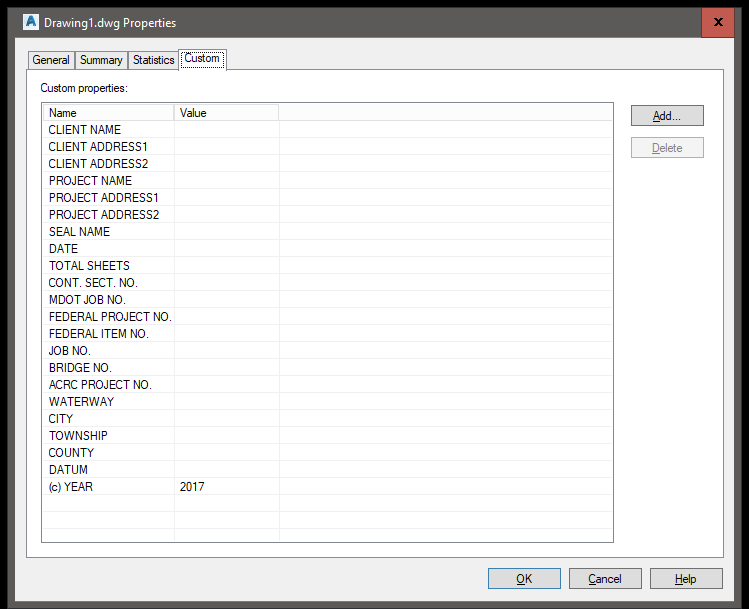The image size is (749, 609).
Task: Select the DATE property row
Action: (327, 248)
